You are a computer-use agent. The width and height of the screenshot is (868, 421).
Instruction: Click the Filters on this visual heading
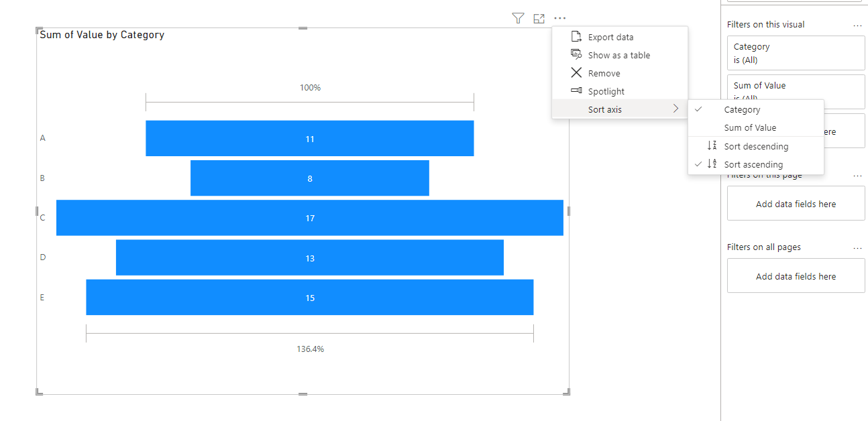pyautogui.click(x=766, y=25)
